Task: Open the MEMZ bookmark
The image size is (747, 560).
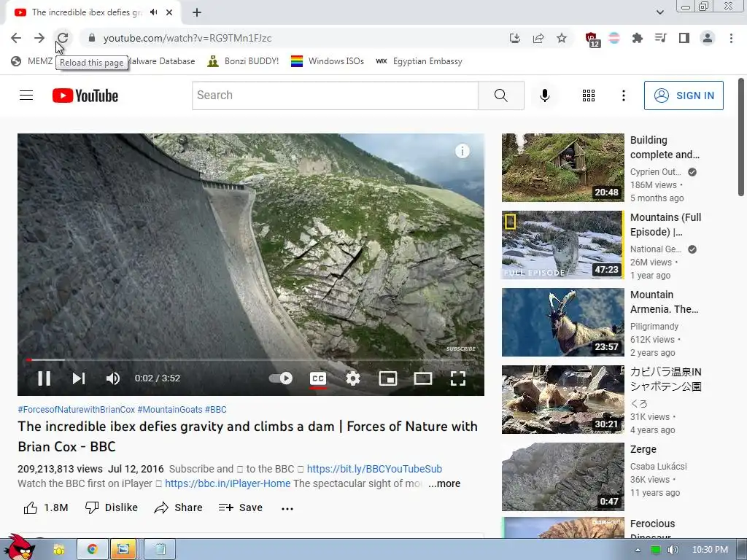Action: (x=32, y=61)
